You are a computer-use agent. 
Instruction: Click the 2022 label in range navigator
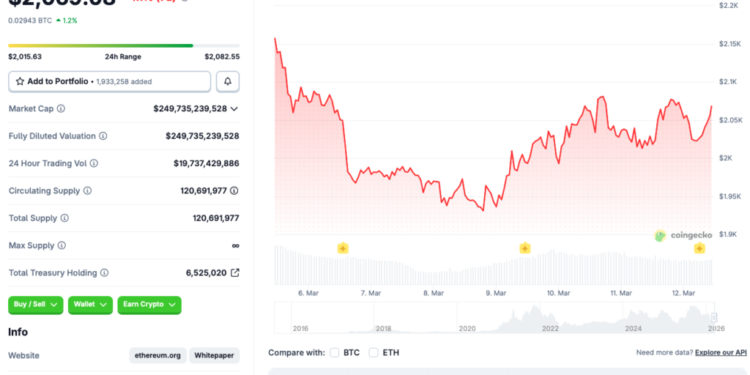pos(550,329)
